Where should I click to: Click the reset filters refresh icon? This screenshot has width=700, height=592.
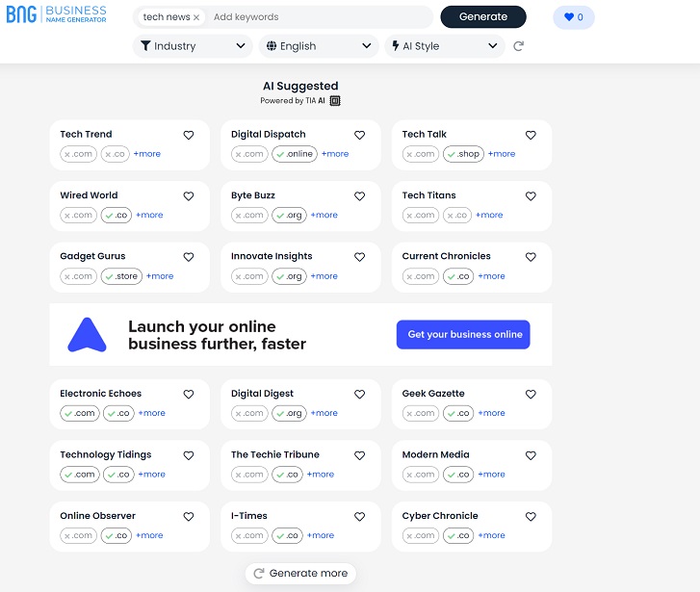coord(518,46)
